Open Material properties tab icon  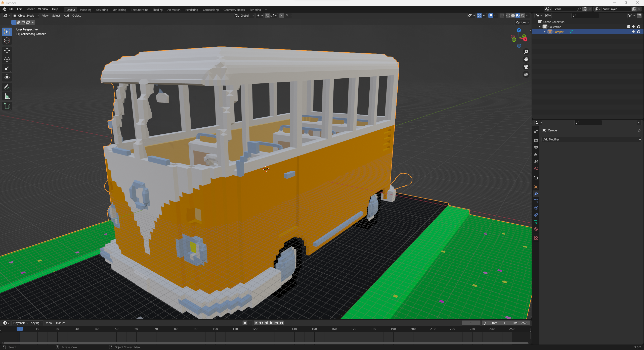(536, 229)
